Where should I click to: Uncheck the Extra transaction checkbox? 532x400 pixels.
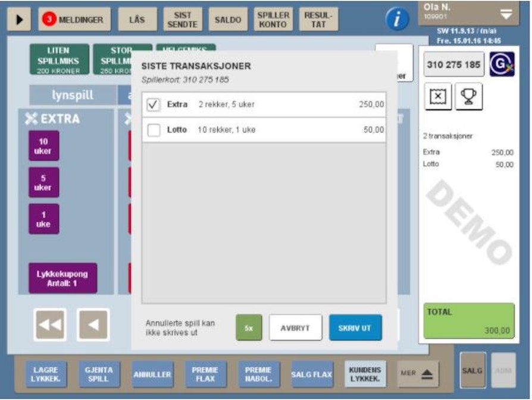point(154,105)
